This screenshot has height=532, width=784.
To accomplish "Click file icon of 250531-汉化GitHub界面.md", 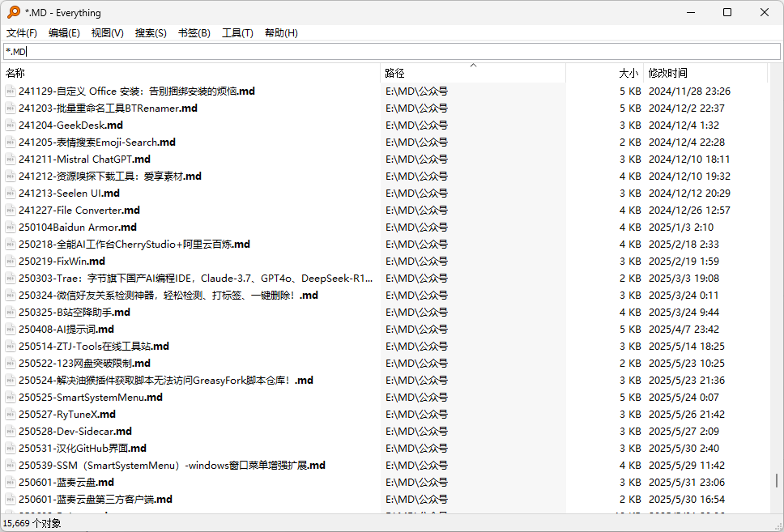I will [10, 448].
